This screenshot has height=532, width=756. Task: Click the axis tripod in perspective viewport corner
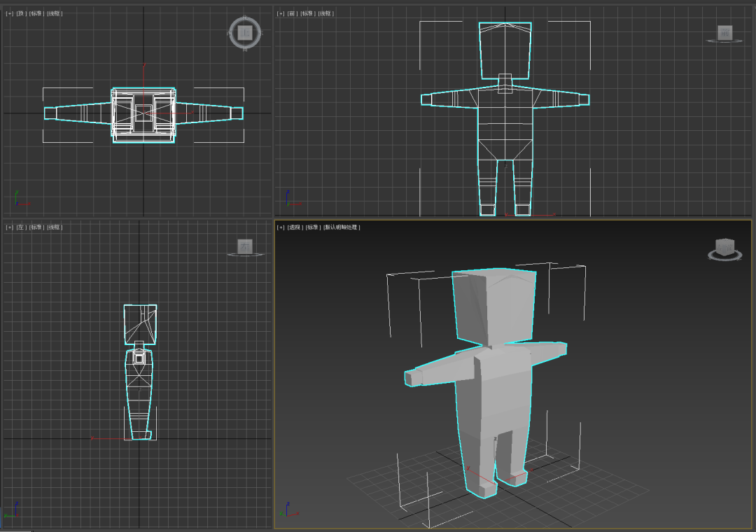[x=289, y=510]
